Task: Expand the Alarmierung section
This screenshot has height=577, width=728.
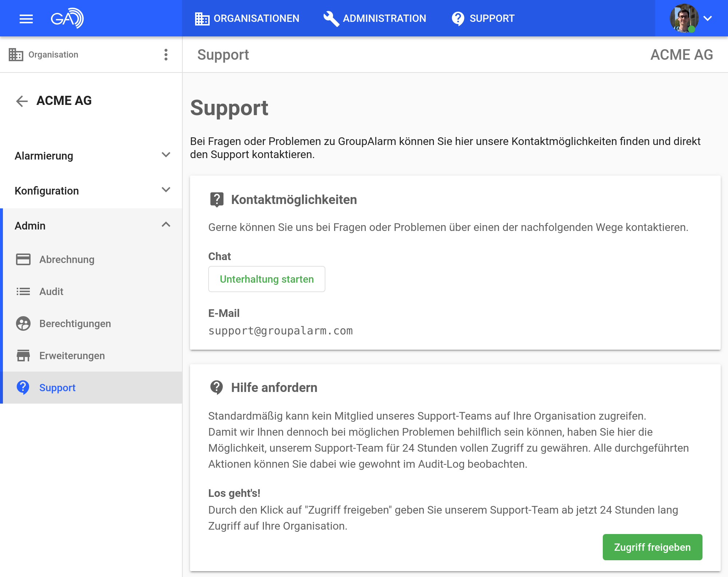Action: click(x=166, y=155)
